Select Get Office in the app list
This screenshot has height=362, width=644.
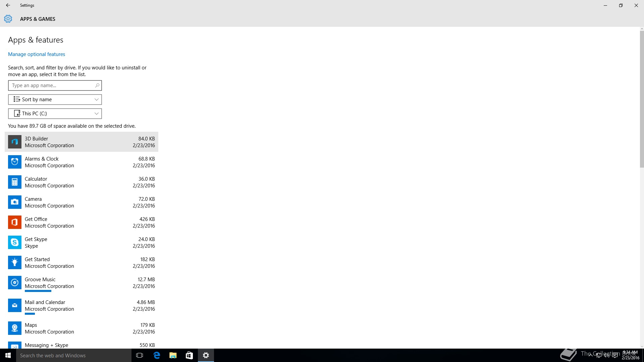[82, 222]
